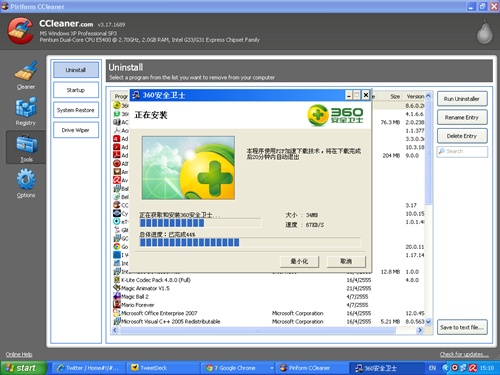The height and width of the screenshot is (375, 500).
Task: Select the Tools toolbox icon
Action: 27,144
